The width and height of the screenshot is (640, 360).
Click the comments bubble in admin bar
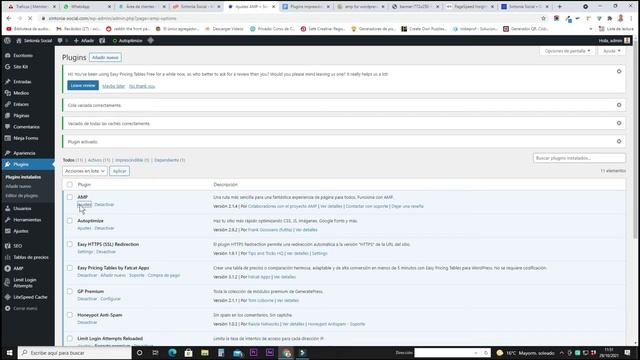click(x=60, y=40)
